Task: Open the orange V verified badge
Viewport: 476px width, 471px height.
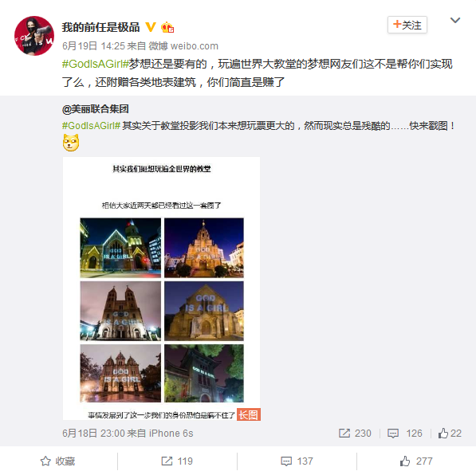Action: click(151, 27)
